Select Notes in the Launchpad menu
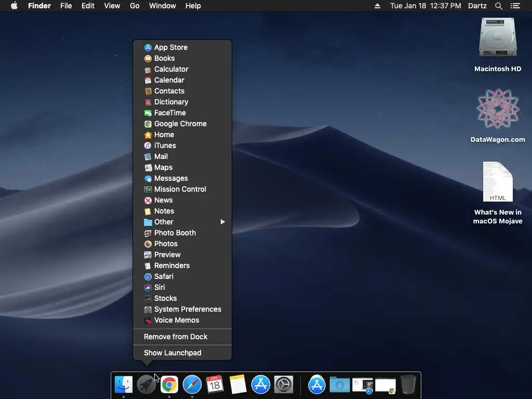This screenshot has height=399, width=532. click(182, 211)
